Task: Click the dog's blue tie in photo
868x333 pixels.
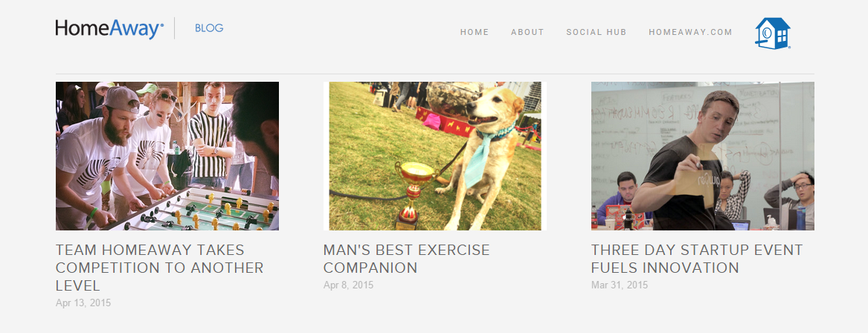Action: pos(478,156)
